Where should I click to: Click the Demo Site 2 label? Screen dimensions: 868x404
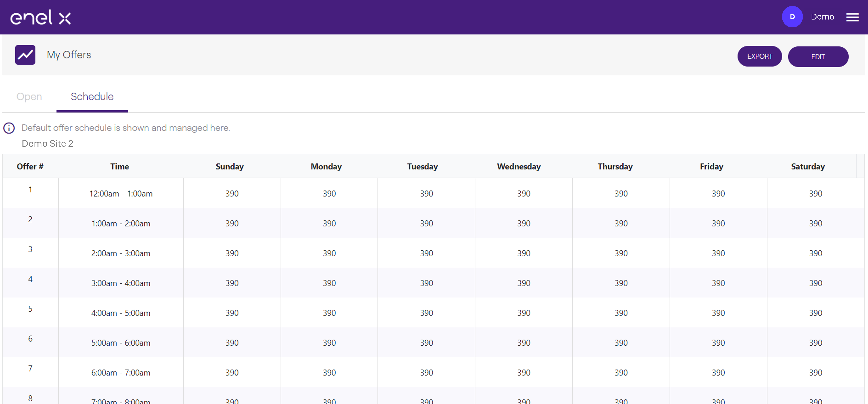coord(48,144)
